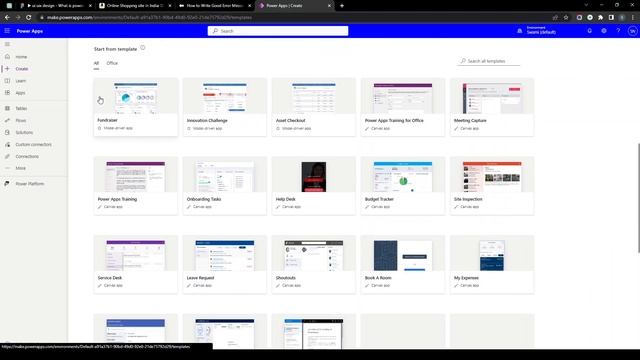Viewport: 640px width, 360px height.
Task: Select the My Expenses template
Action: pos(492,264)
